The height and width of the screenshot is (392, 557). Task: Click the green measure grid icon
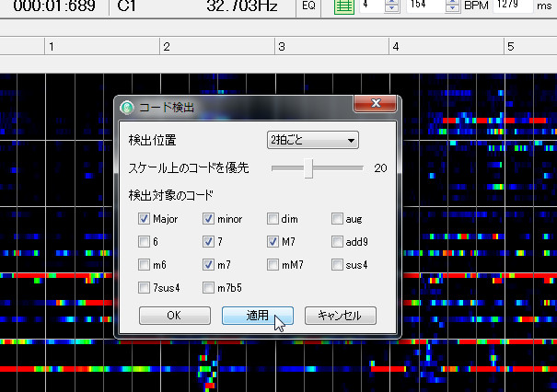[x=344, y=6]
